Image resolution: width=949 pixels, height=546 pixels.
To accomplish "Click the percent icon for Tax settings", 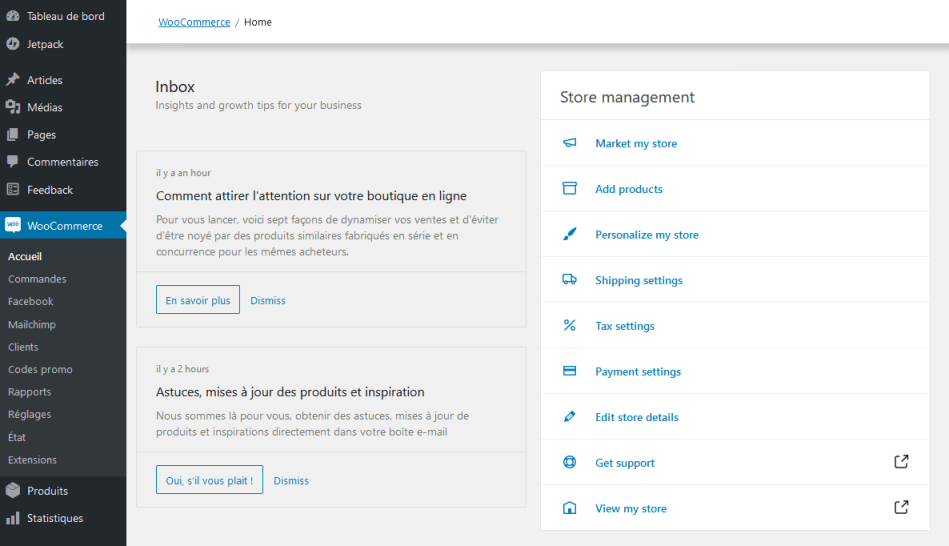I will pyautogui.click(x=570, y=326).
